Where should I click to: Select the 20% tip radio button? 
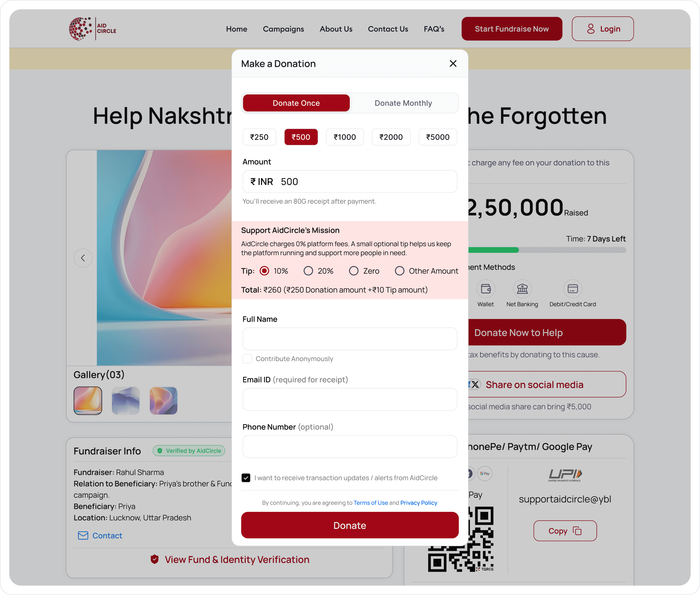point(308,271)
